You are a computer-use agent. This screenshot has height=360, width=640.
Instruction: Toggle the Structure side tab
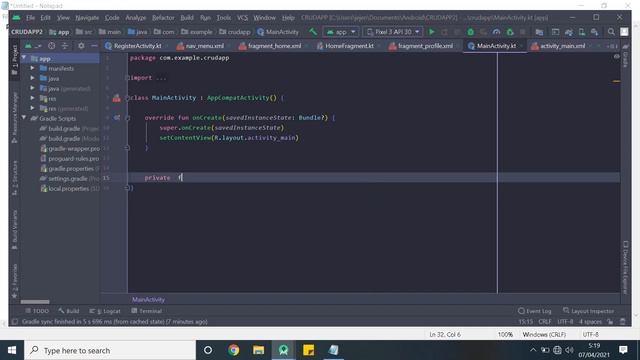point(15,178)
